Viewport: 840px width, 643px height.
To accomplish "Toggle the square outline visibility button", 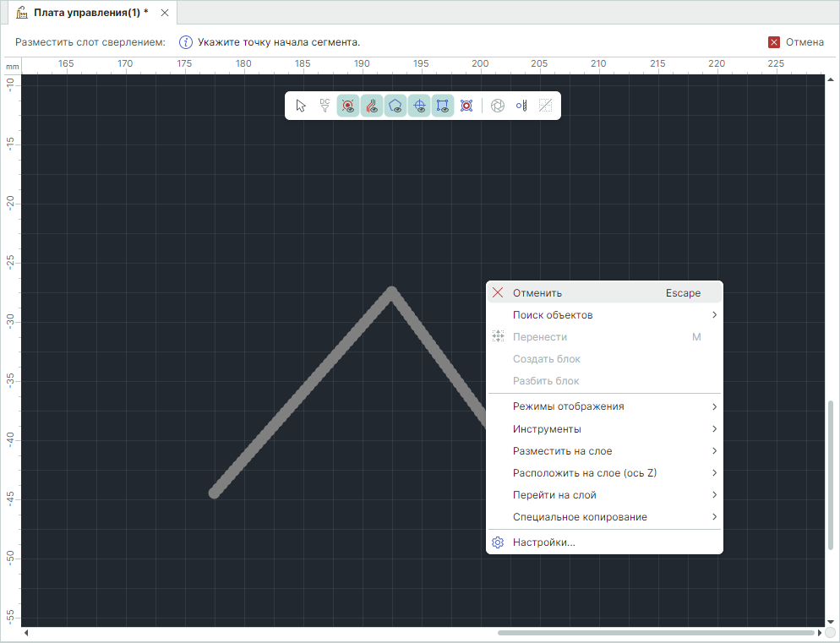I will coord(443,106).
